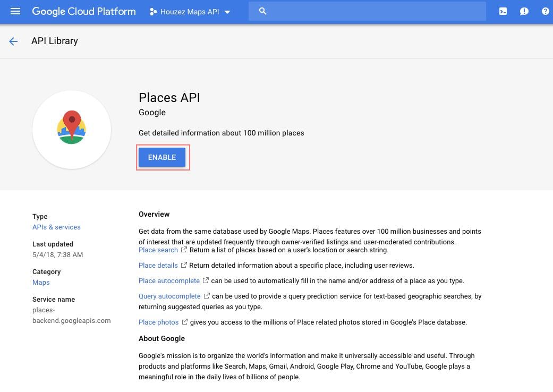Open the Place search link

(158, 250)
